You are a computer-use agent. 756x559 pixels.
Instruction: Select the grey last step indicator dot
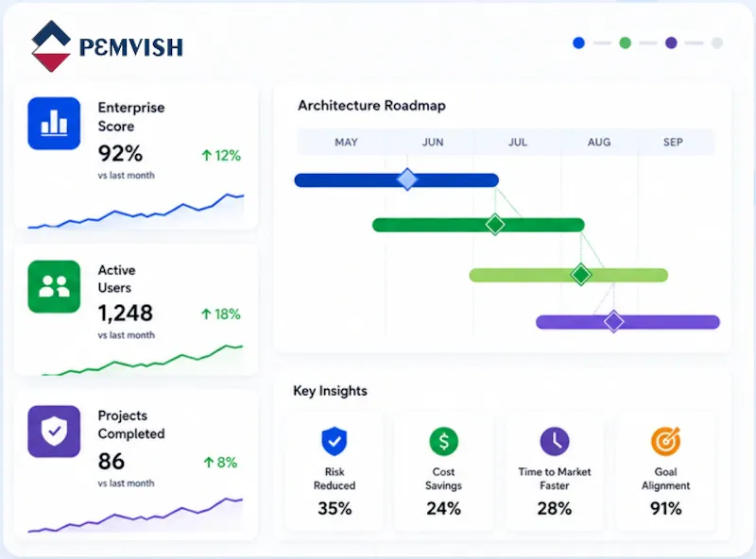(717, 42)
